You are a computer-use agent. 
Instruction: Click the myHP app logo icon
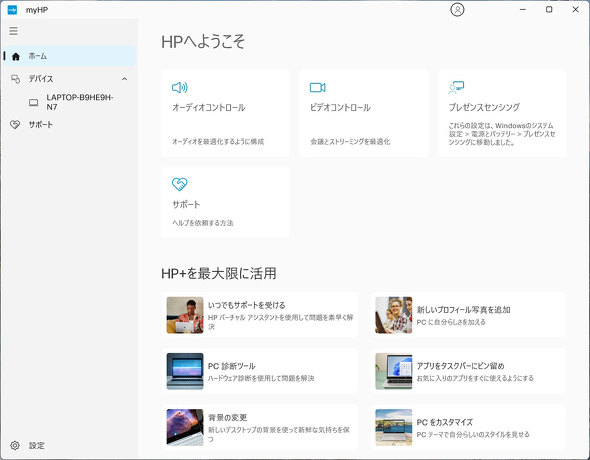(12, 10)
